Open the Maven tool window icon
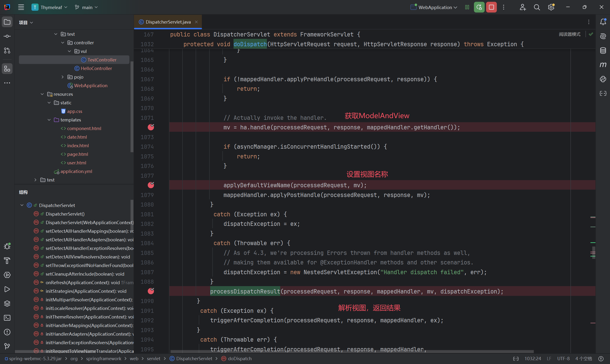Image resolution: width=610 pixels, height=364 pixels. [x=603, y=65]
